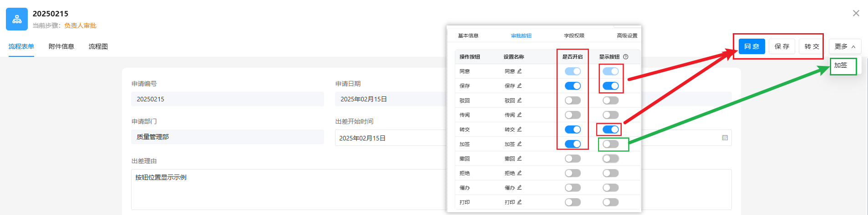Turn on 加签 显示按钮 toggle

click(x=610, y=144)
